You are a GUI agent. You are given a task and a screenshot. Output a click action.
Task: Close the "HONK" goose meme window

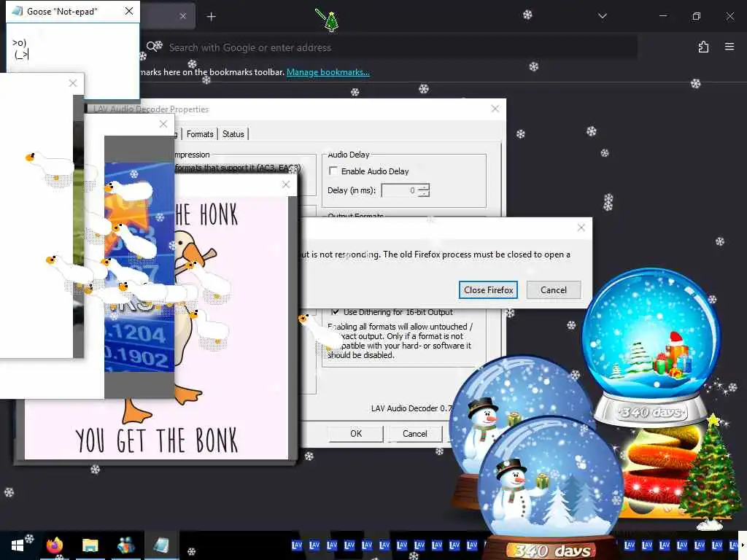(x=286, y=184)
